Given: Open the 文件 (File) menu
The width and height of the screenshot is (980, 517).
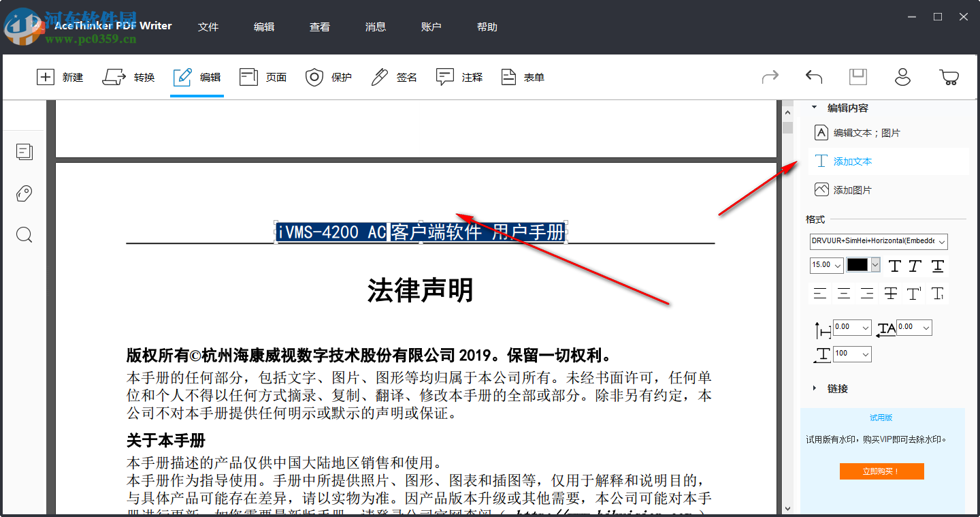Looking at the screenshot, I should 208,27.
